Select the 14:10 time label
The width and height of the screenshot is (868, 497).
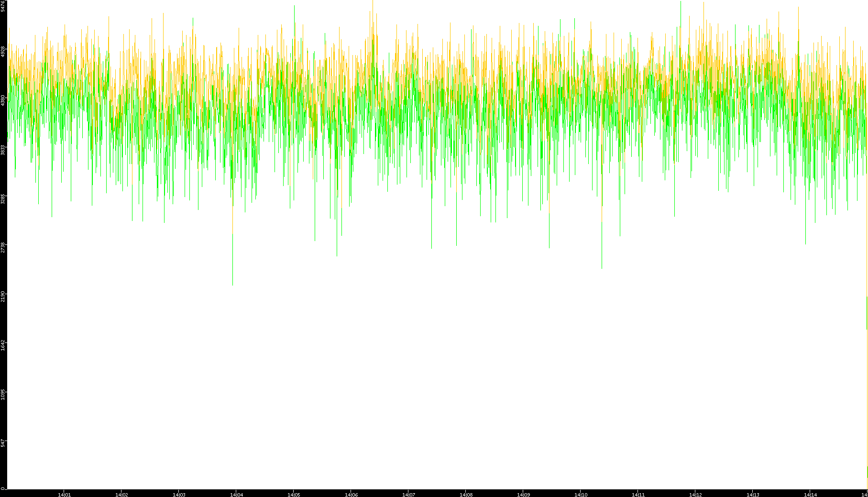click(x=581, y=495)
